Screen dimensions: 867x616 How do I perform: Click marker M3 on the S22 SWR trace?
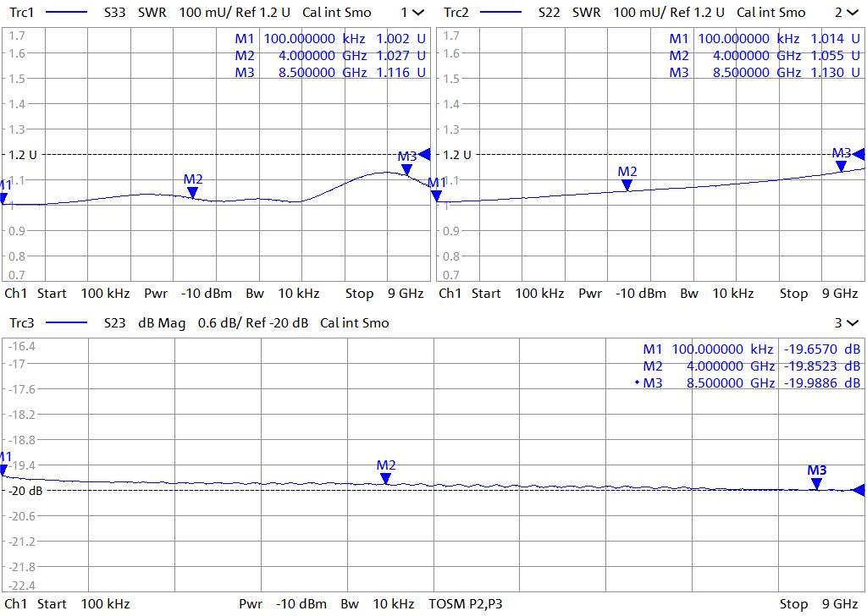[842, 166]
